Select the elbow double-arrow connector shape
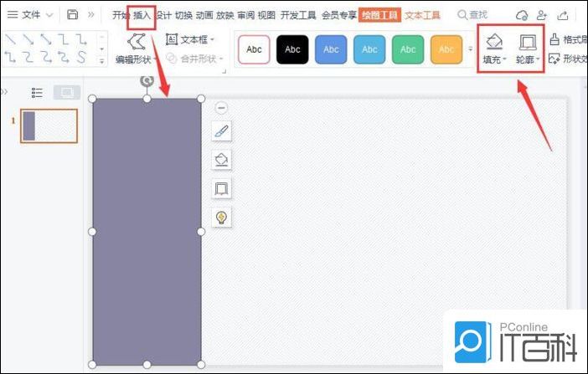588x374 pixels. tap(11, 57)
